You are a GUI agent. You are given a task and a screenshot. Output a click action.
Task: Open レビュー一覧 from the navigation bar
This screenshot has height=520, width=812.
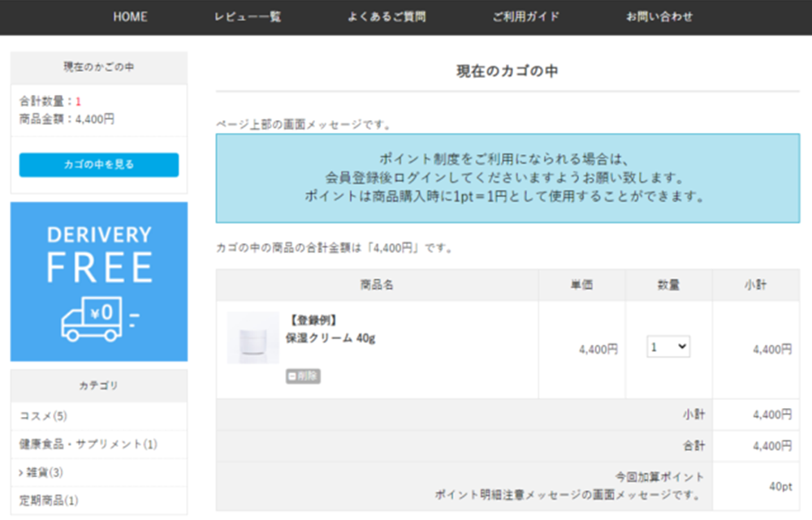click(248, 17)
